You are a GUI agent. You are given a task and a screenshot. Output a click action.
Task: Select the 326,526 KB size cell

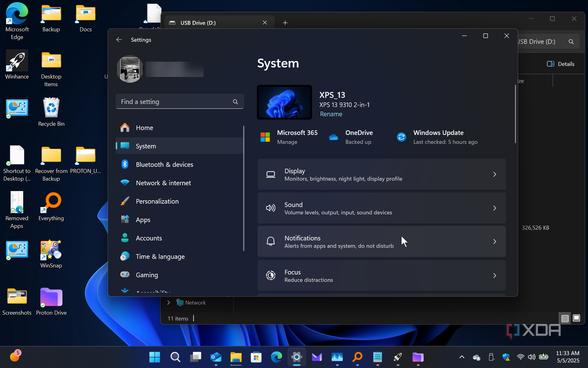point(535,228)
